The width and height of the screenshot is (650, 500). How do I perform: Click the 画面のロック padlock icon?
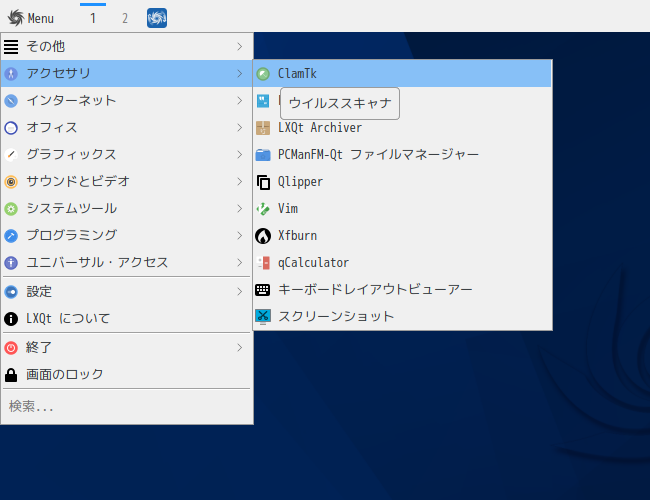click(x=11, y=375)
